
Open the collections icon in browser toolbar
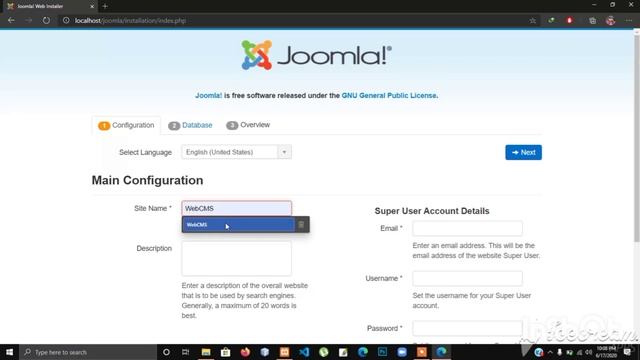tap(593, 20)
